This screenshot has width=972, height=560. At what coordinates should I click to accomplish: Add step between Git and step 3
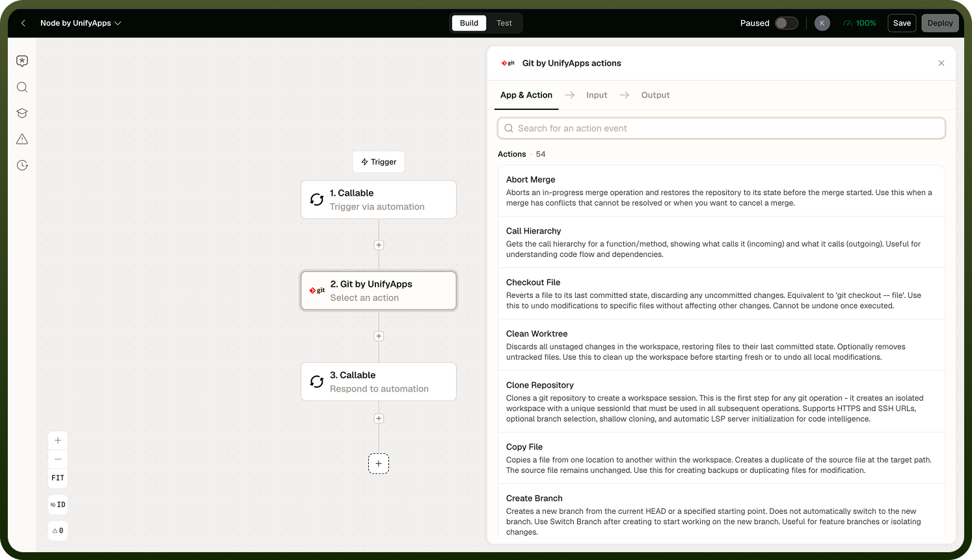tap(379, 336)
